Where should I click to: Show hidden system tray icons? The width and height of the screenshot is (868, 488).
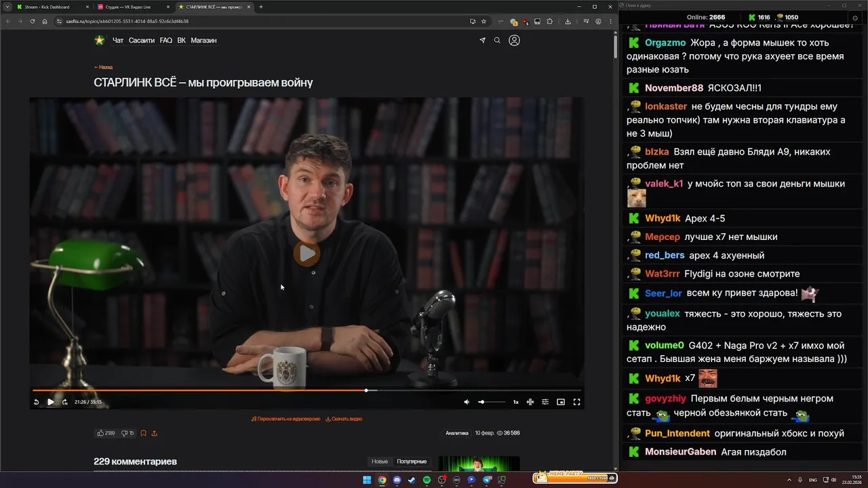tap(789, 480)
